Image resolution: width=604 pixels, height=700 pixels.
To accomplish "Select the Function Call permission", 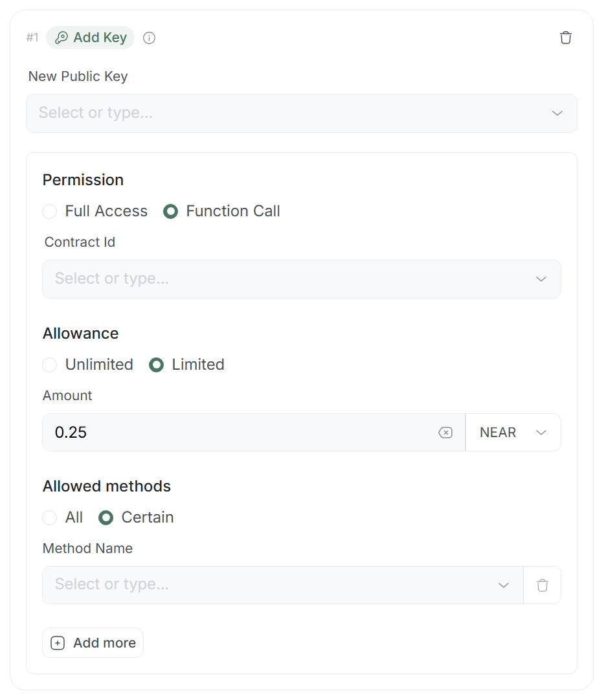I will coord(171,212).
